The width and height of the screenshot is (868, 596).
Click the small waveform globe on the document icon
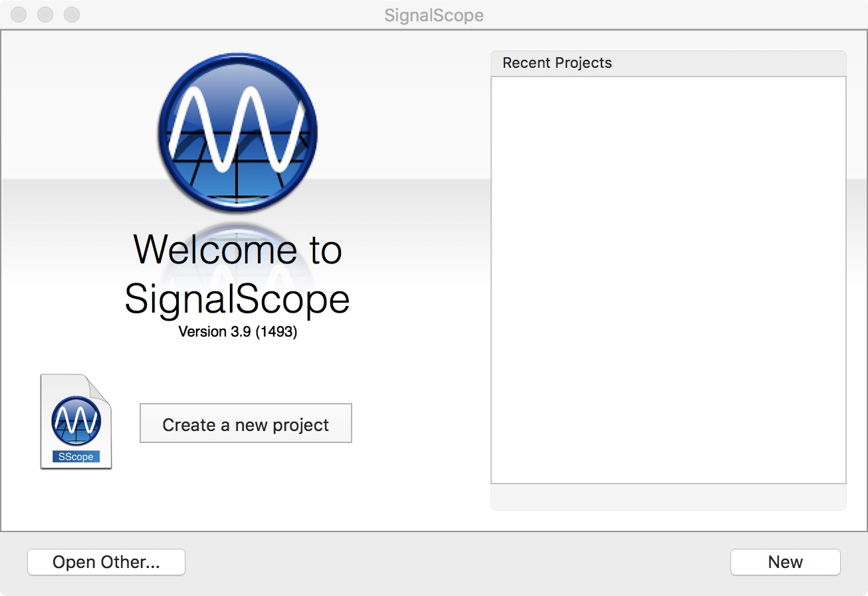pyautogui.click(x=76, y=421)
